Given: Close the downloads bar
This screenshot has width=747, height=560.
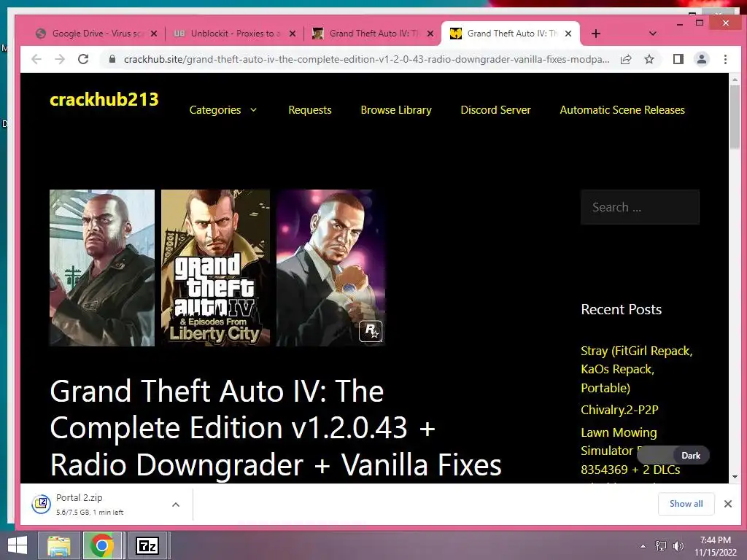Looking at the screenshot, I should 727,504.
